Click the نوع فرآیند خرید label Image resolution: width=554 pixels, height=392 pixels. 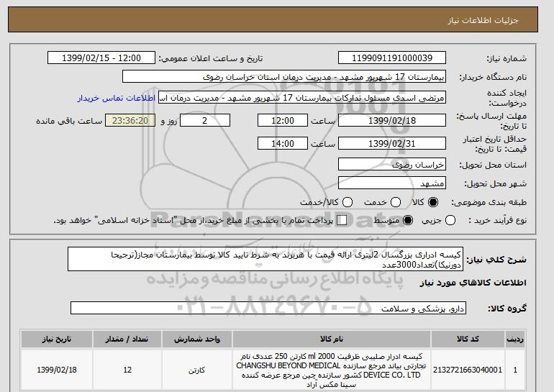[498, 220]
